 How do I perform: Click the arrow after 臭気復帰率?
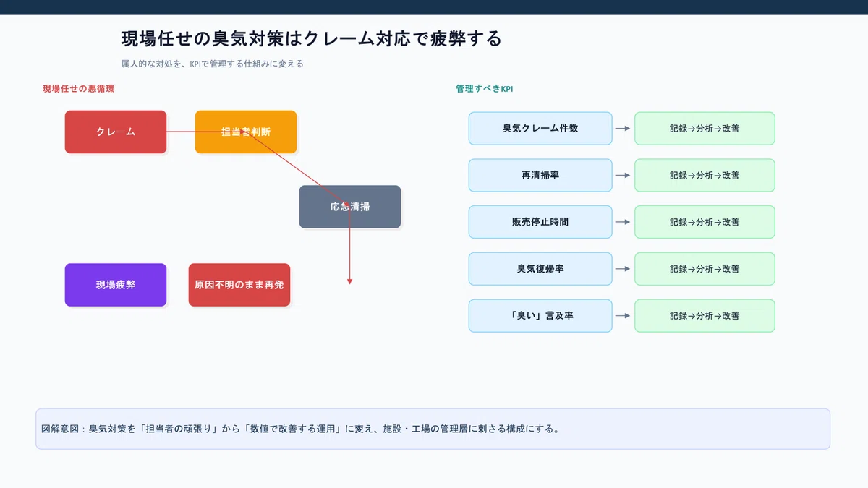(623, 269)
